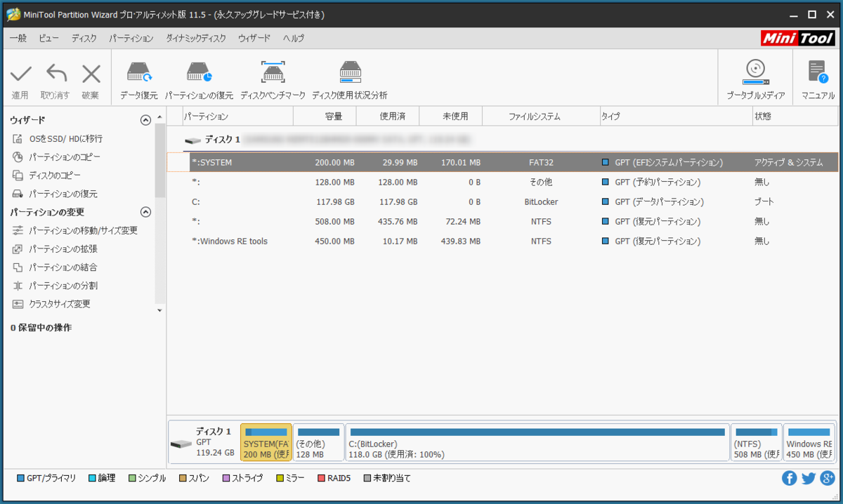The height and width of the screenshot is (504, 843).
Task: Sort by パーティション column header
Action: point(237,117)
